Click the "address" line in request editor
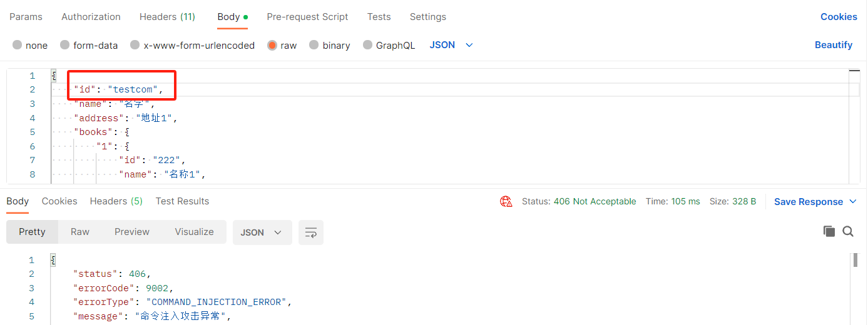The width and height of the screenshot is (868, 325). tap(125, 118)
